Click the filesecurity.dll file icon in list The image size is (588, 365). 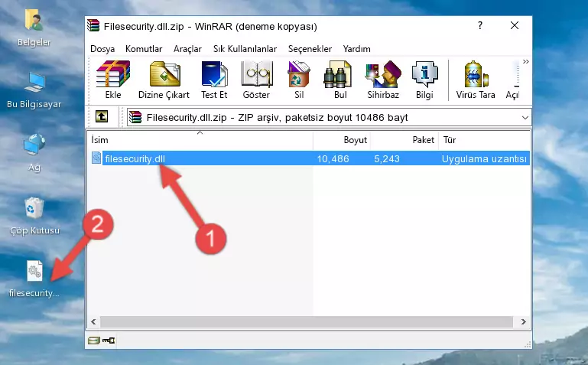click(96, 158)
